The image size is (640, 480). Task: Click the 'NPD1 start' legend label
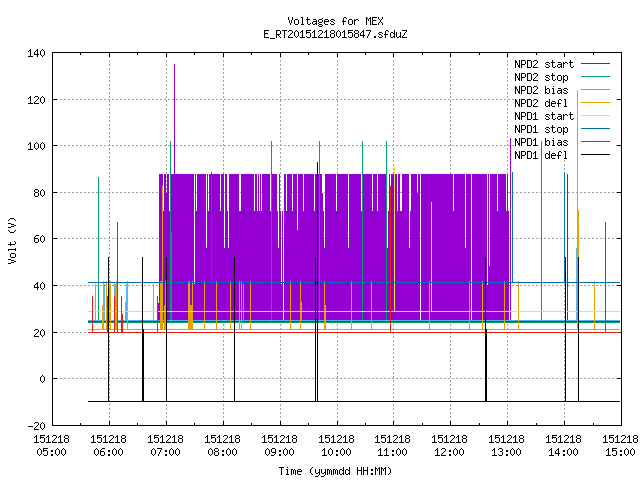(544, 116)
